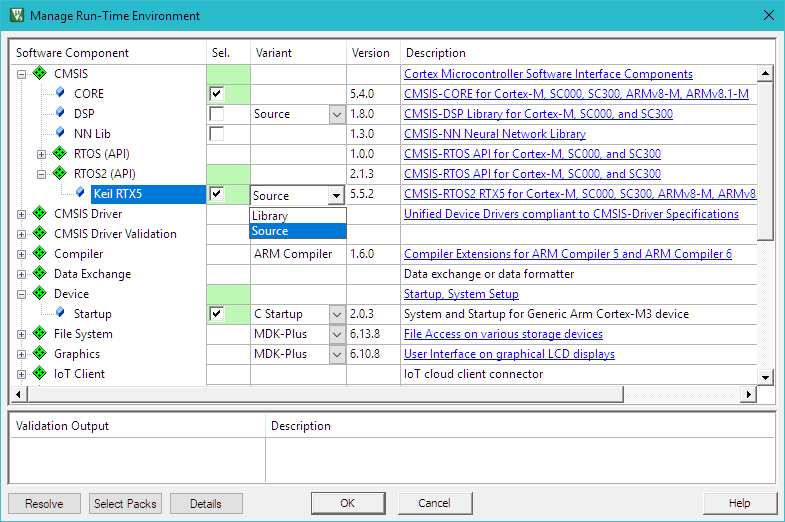Click the horizontal scrollbar left arrow

[x=19, y=394]
